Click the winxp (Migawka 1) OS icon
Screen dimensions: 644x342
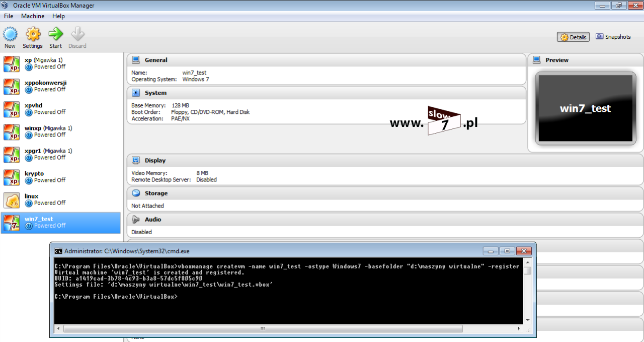click(x=12, y=132)
